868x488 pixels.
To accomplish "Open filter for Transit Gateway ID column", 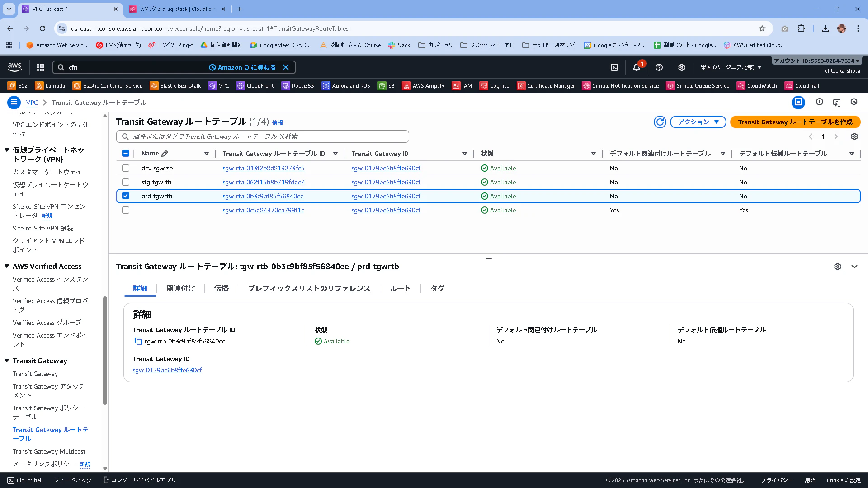I will [x=465, y=154].
